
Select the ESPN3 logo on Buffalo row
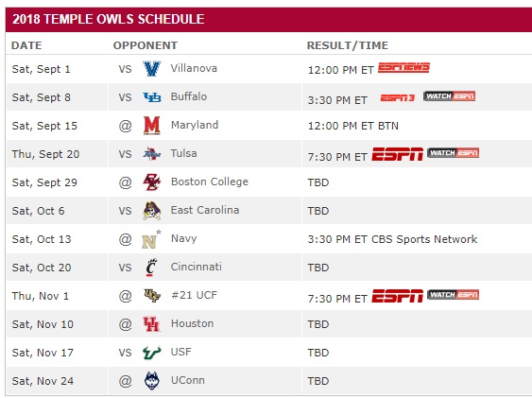[397, 98]
